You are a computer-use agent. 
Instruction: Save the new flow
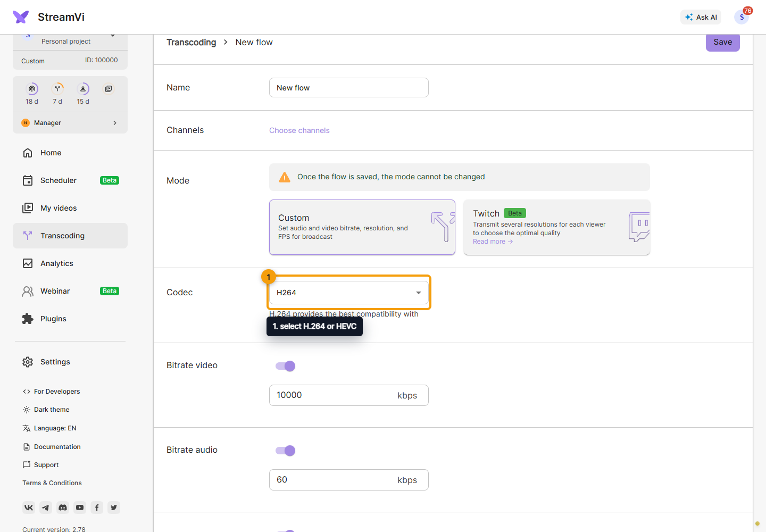coord(723,43)
